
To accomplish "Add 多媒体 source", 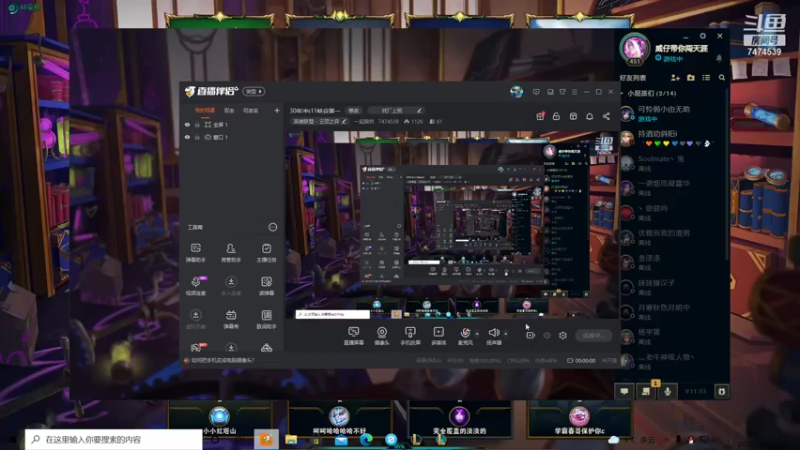I will tap(439, 336).
